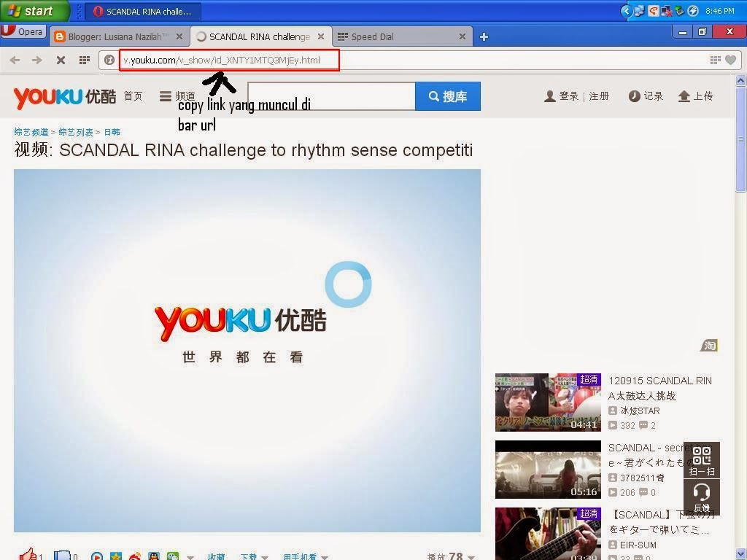Open the 注册 register link
The height and width of the screenshot is (560, 747).
[x=599, y=97]
